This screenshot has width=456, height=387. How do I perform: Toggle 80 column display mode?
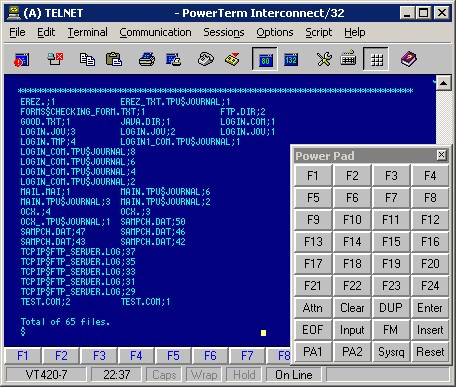(x=265, y=59)
